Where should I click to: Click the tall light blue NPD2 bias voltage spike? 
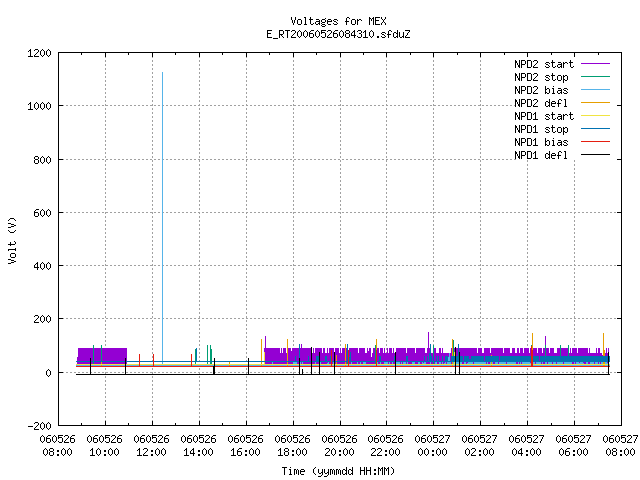[162, 216]
